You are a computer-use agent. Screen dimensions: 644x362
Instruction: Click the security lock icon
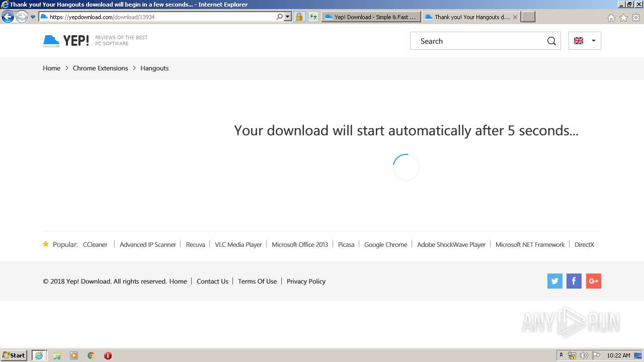point(299,17)
